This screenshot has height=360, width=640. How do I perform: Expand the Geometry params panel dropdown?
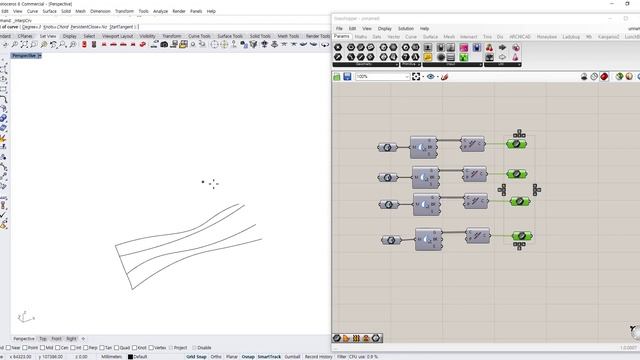coord(397,64)
